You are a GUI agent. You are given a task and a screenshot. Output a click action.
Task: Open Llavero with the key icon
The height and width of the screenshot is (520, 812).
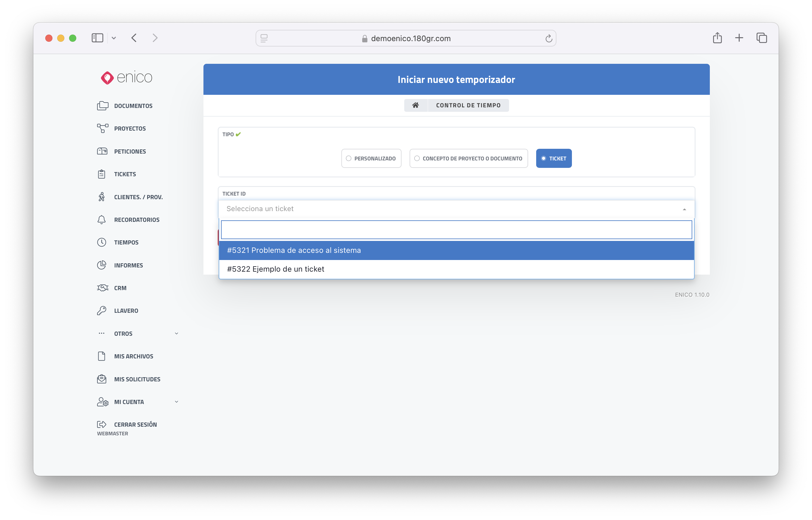point(102,311)
